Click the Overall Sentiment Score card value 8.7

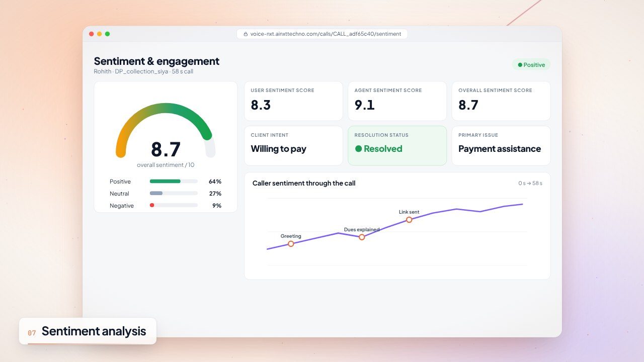click(468, 105)
